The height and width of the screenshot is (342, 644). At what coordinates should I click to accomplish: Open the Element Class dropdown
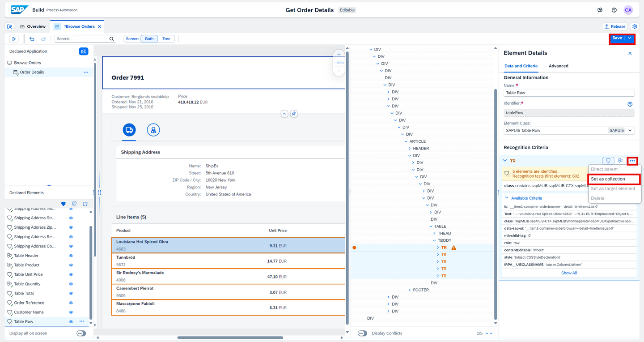(x=630, y=131)
